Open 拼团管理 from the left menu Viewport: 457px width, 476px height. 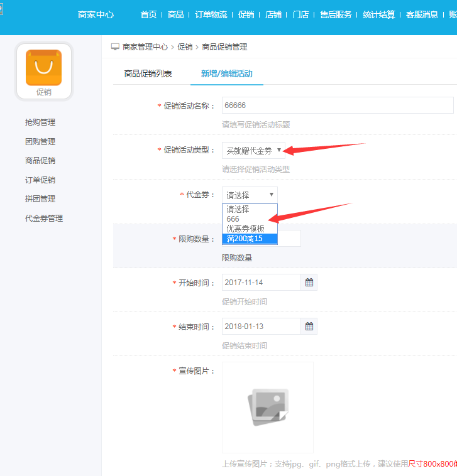pos(40,199)
